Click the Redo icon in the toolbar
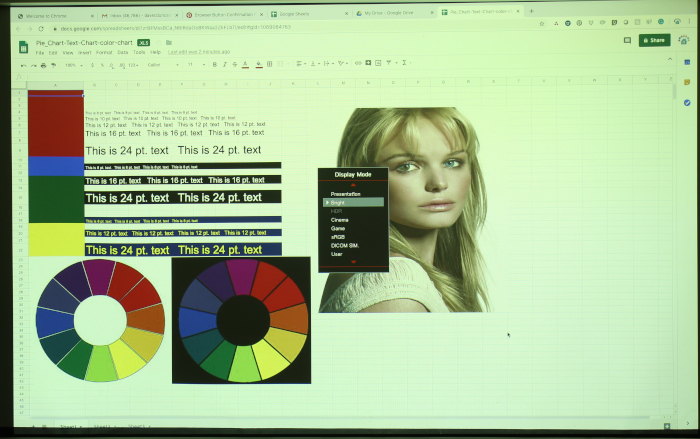This screenshot has width=700, height=439. (x=33, y=65)
